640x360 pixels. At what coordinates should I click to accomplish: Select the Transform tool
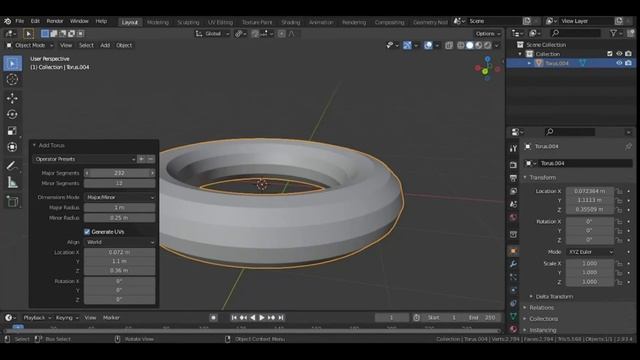(x=12, y=147)
